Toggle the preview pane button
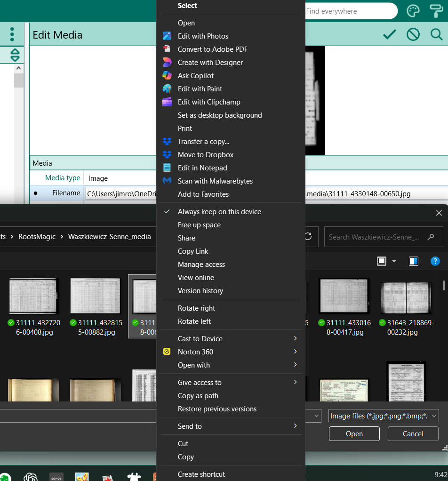448x481 pixels. [413, 261]
